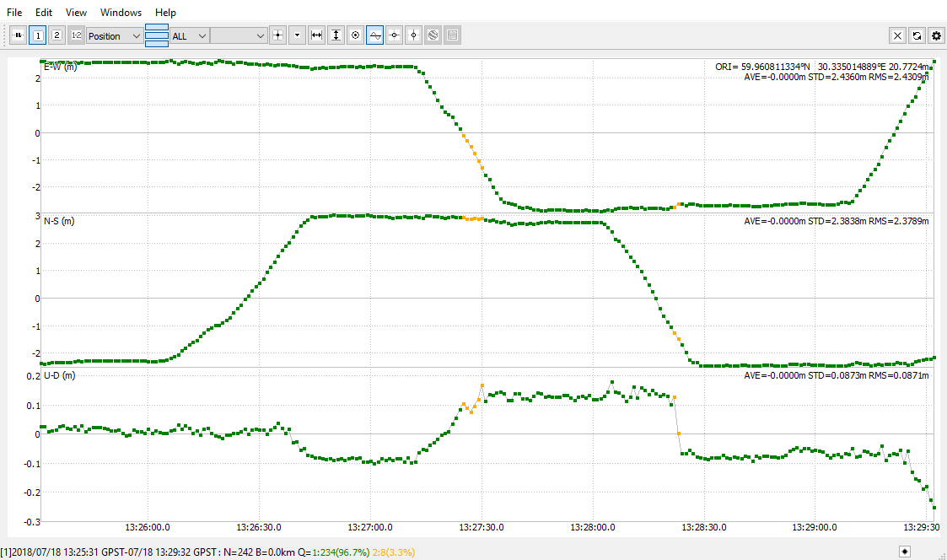Click the small dot button in status bar

(905, 551)
